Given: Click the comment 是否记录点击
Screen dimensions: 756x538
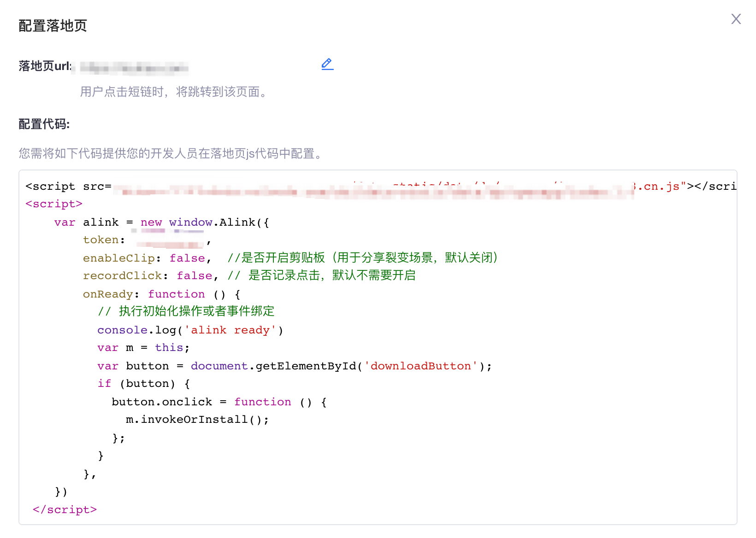Looking at the screenshot, I should tap(321, 276).
